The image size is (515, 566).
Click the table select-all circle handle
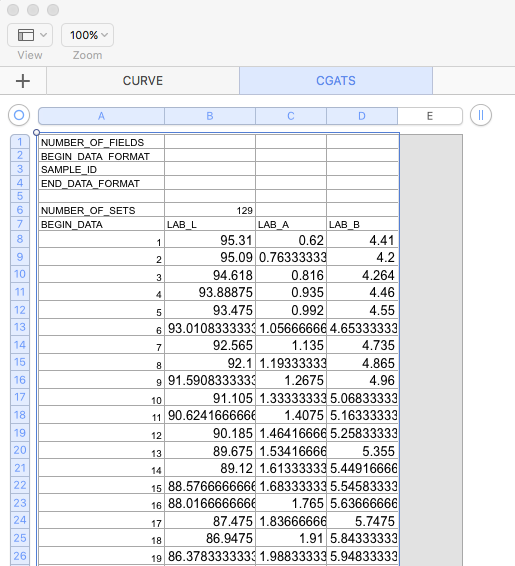click(19, 116)
